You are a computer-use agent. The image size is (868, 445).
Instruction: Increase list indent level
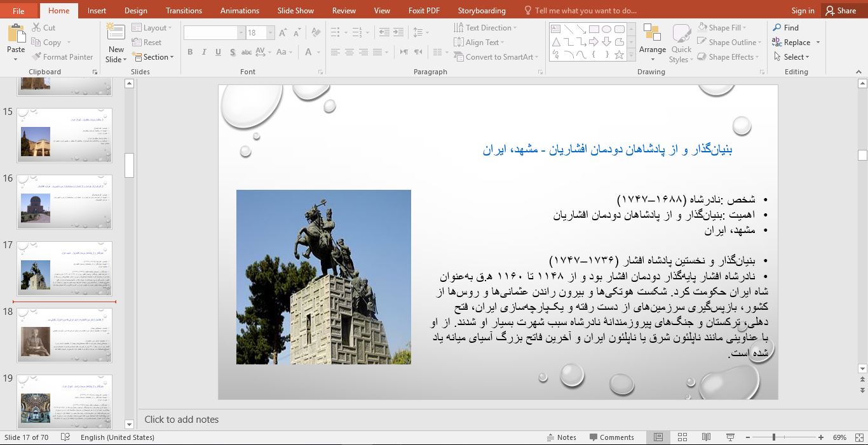coord(399,32)
